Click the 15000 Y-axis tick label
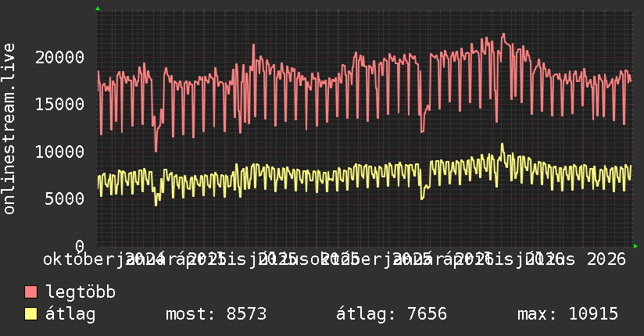644x336 pixels. coord(60,105)
